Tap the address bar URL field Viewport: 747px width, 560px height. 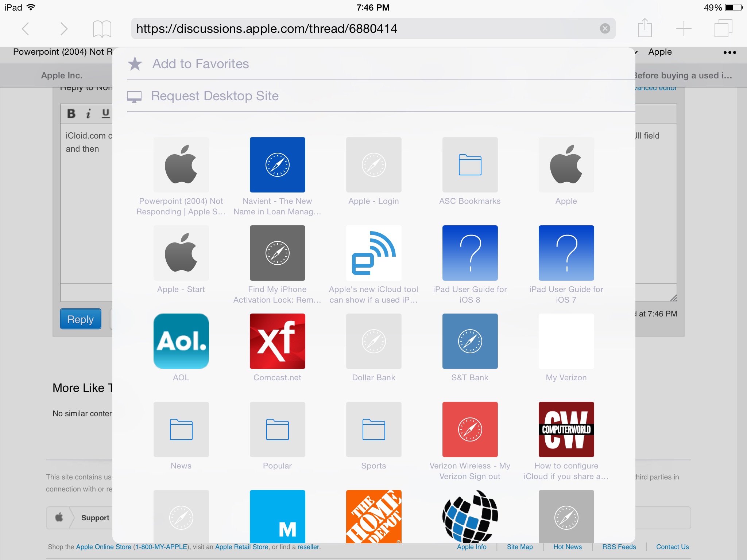(365, 28)
